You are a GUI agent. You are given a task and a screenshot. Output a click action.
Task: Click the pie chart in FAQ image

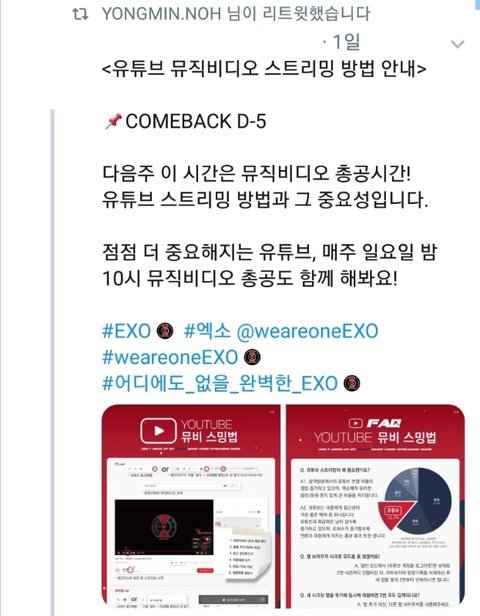click(x=416, y=499)
